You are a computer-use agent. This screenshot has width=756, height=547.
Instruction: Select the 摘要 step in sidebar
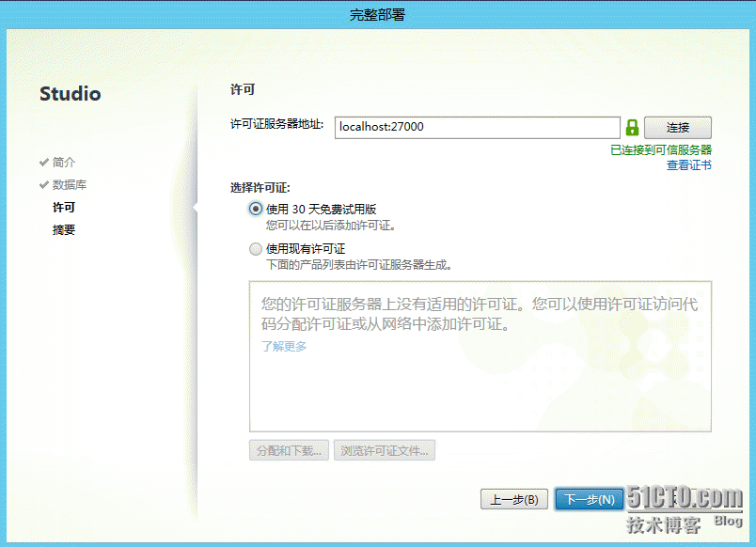[x=64, y=230]
